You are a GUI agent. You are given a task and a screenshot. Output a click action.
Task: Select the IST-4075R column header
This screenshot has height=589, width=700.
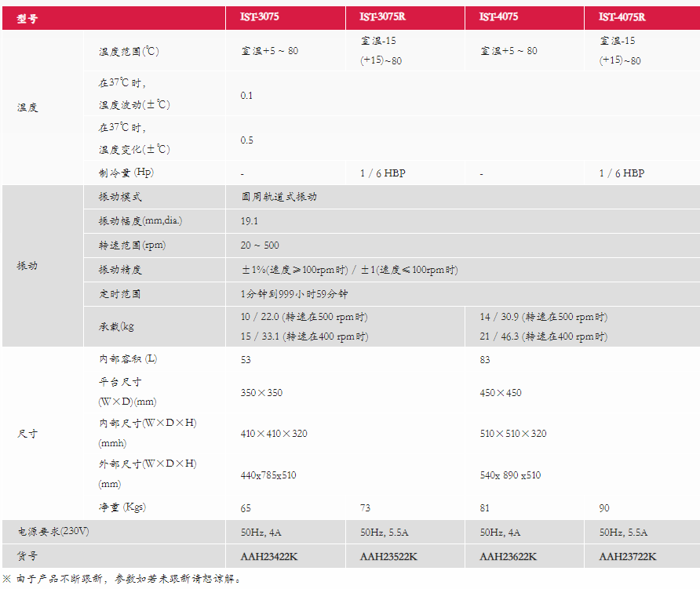point(622,17)
